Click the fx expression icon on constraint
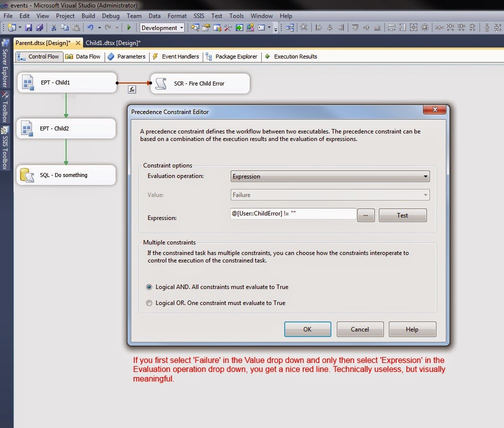Image resolution: width=504 pixels, height=428 pixels. (132, 89)
